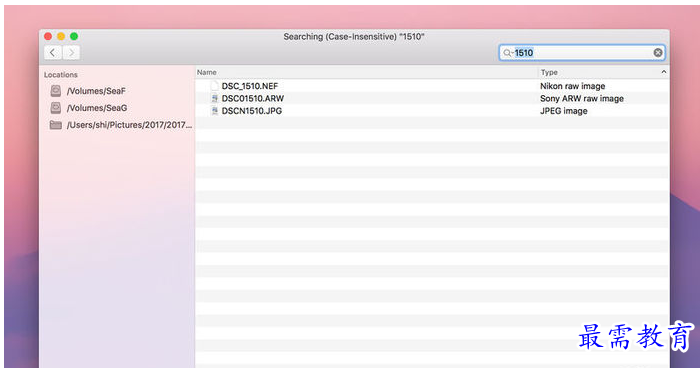Click the drive icon beside /Volumes/SeaG
The width and height of the screenshot is (700, 368).
(56, 108)
